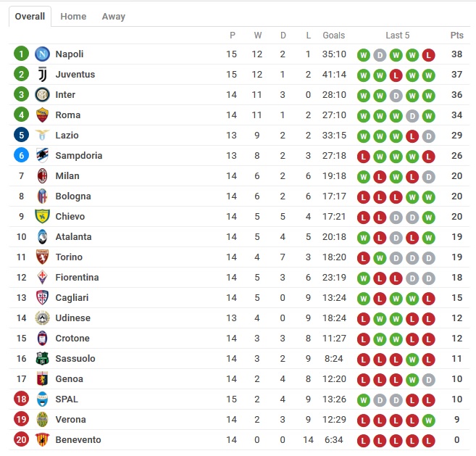Click the Pts column header
The image size is (476, 456).
(457, 36)
